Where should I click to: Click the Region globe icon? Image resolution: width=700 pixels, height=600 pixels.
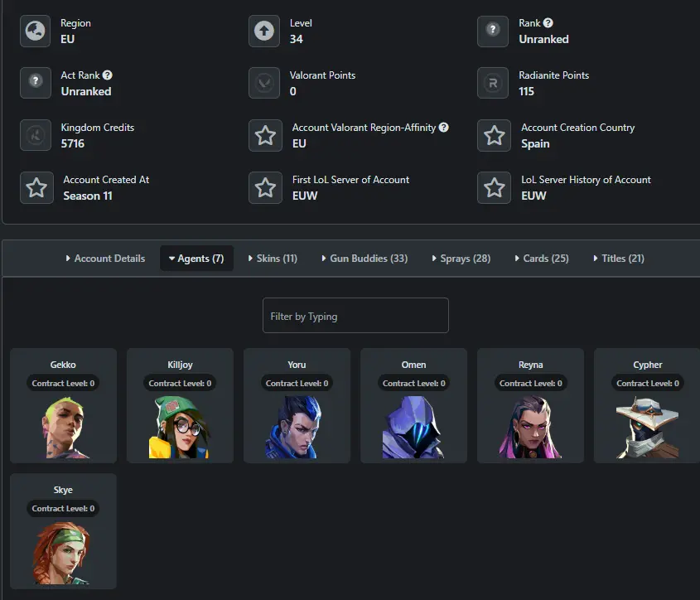coord(36,31)
